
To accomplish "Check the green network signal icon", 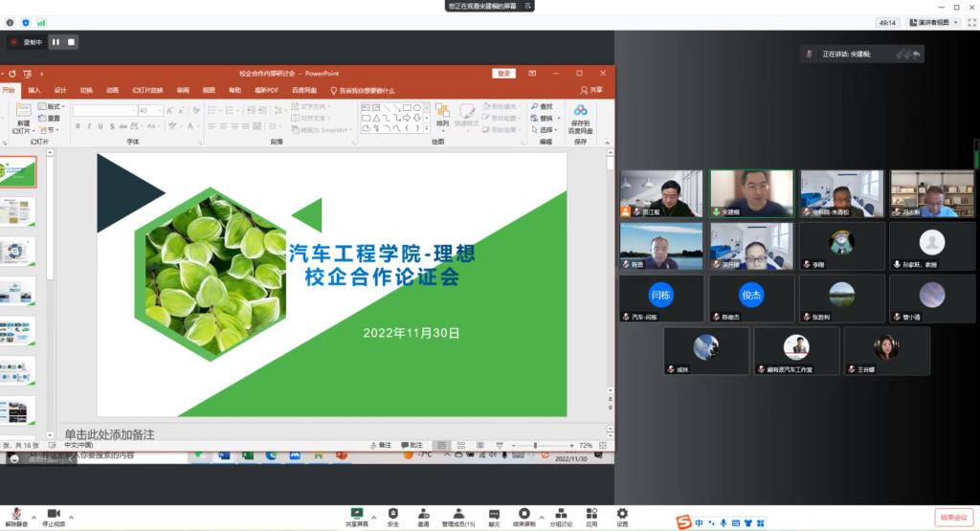I will tap(41, 23).
